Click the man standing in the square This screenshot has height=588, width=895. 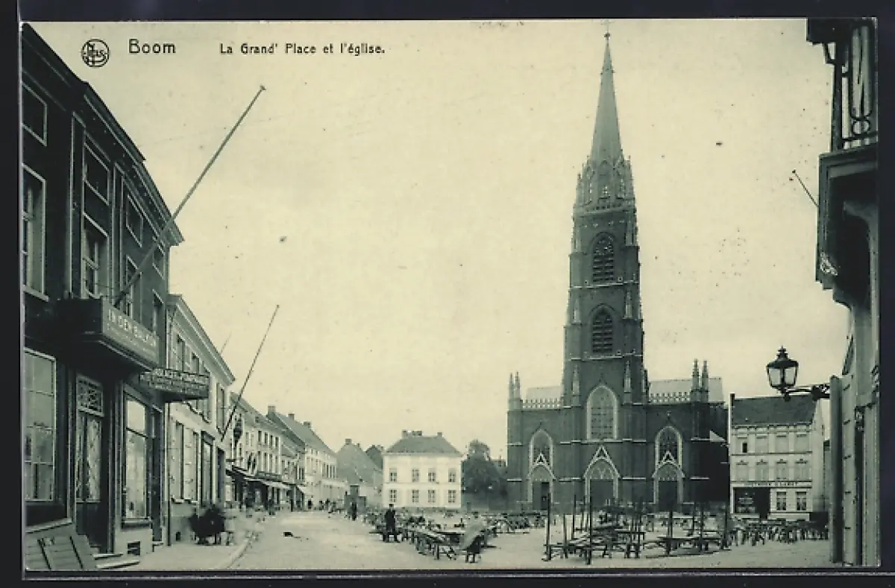[389, 520]
